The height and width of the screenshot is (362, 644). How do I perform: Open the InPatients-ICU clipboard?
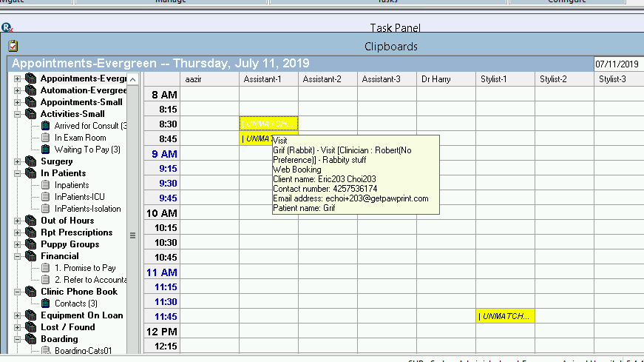pyautogui.click(x=80, y=197)
